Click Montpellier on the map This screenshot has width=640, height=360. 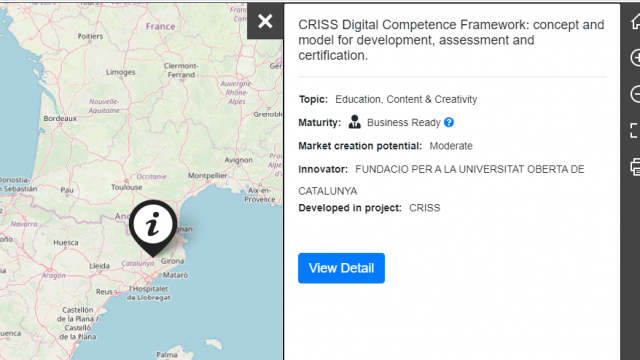207,176
